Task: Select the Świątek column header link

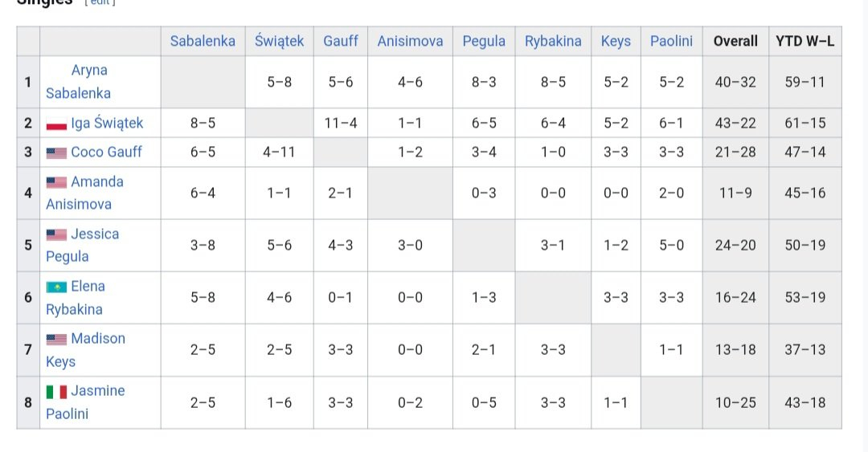Action: tap(280, 41)
